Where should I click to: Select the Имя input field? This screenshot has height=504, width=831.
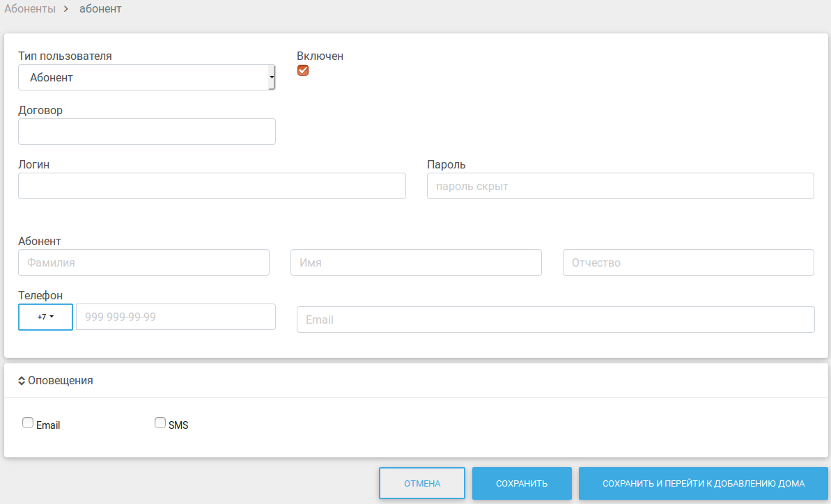coord(416,262)
